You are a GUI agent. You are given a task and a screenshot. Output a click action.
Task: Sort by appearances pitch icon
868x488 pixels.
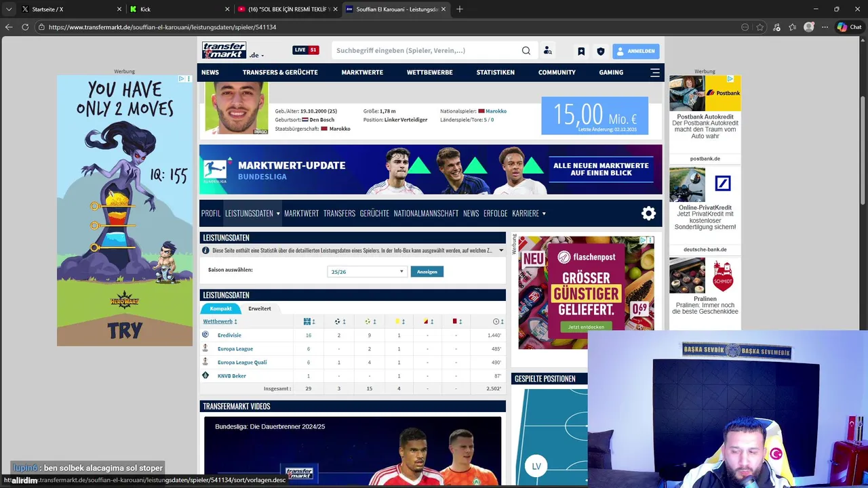tap(307, 321)
